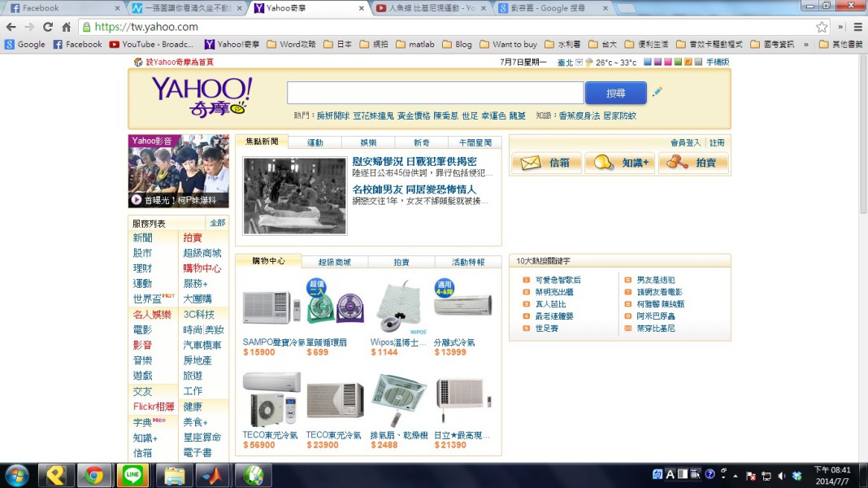This screenshot has height=488, width=868.
Task: Select the 活動特報 shopping tab
Action: 468,262
